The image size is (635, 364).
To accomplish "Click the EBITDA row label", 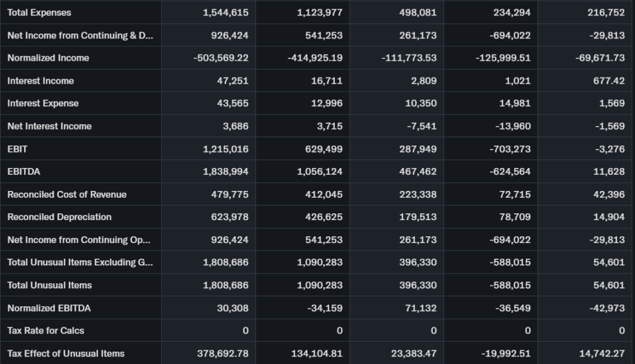I will coord(24,172).
